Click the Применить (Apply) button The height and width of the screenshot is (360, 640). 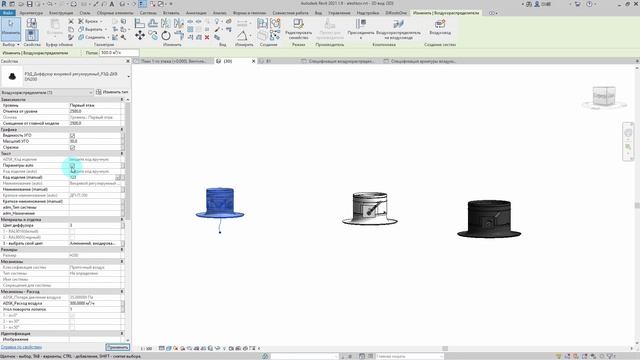point(118,347)
